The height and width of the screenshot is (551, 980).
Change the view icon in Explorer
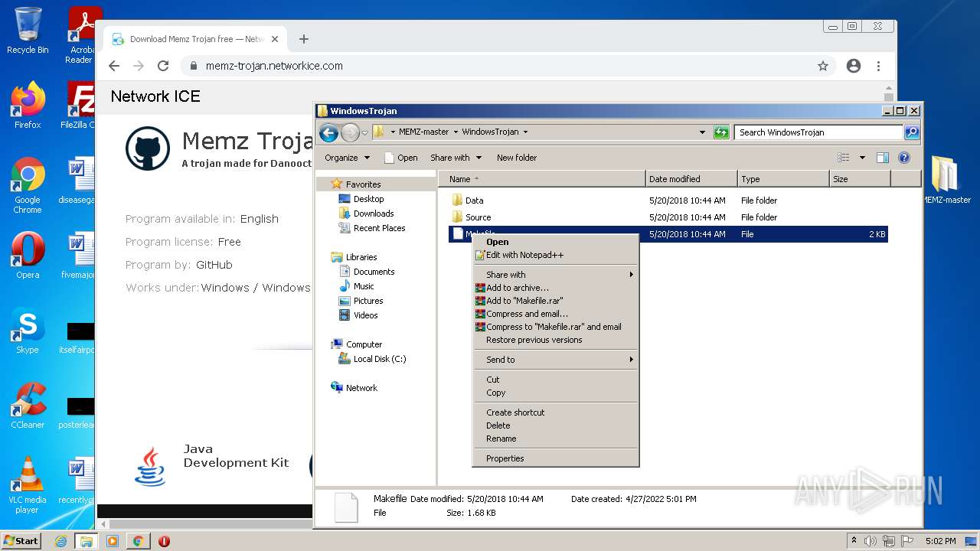point(844,158)
